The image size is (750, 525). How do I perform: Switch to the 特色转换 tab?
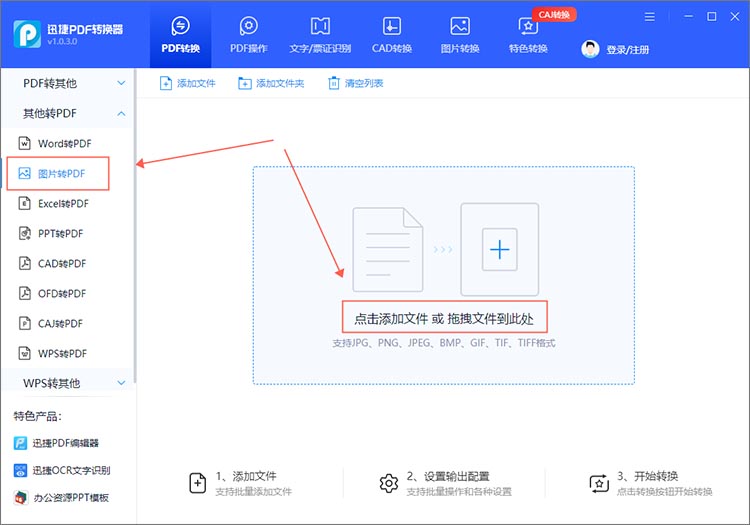click(528, 35)
